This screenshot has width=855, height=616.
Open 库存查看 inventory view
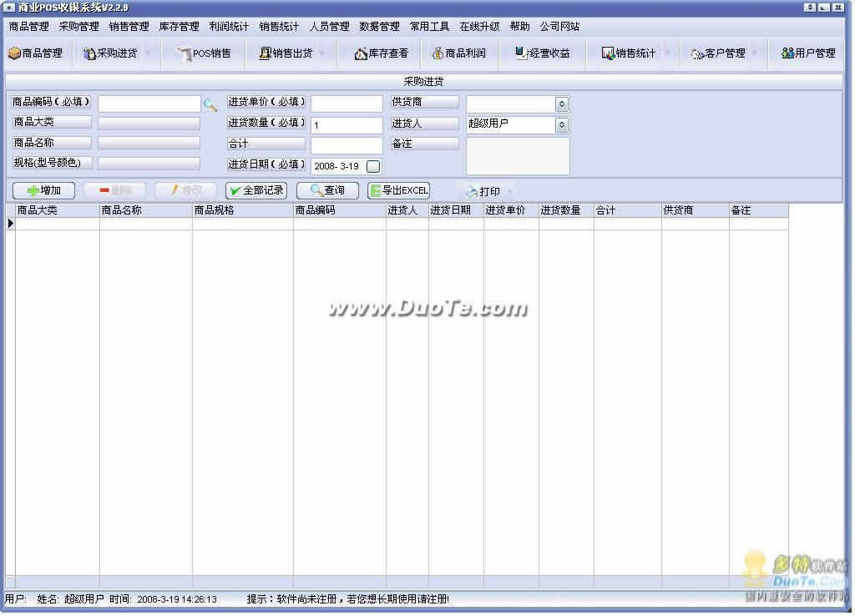coord(382,53)
